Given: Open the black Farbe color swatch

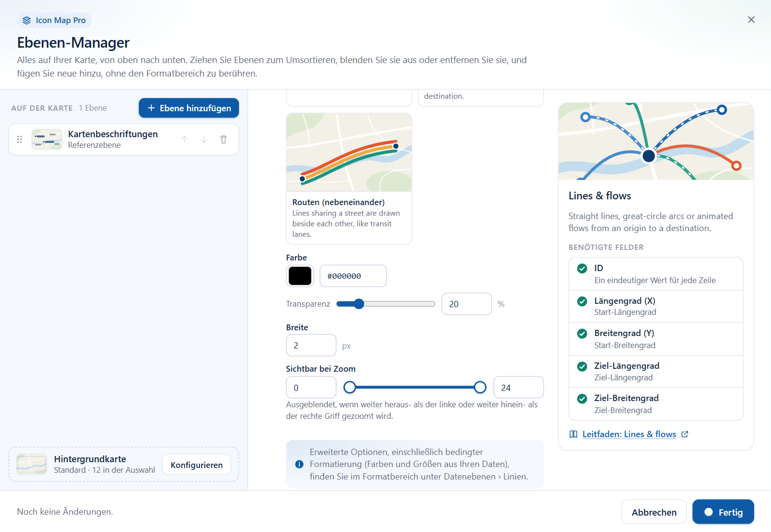Looking at the screenshot, I should tap(300, 276).
